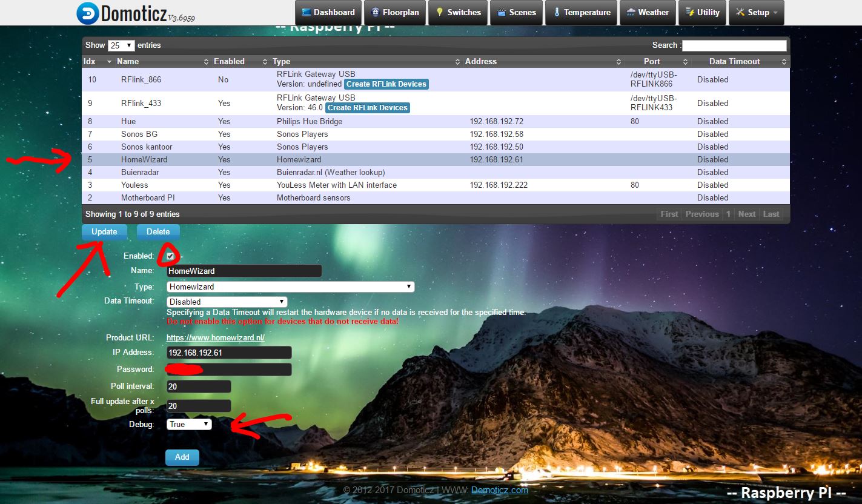This screenshot has height=504, width=862.
Task: Select the Youless row
Action: click(x=436, y=185)
